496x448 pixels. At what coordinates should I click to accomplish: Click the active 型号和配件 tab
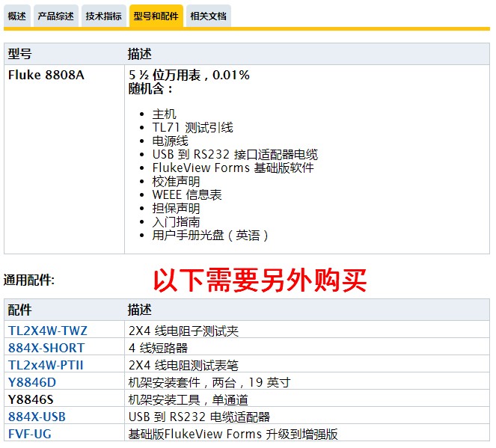click(x=156, y=16)
